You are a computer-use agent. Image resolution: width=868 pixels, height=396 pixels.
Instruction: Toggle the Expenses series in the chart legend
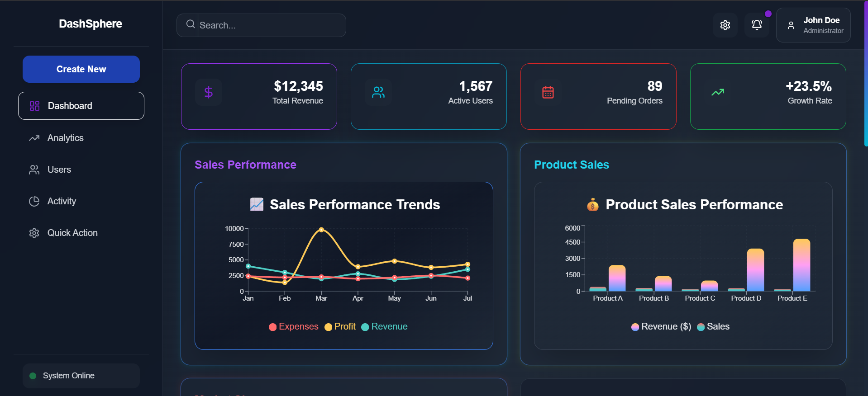pyautogui.click(x=294, y=326)
